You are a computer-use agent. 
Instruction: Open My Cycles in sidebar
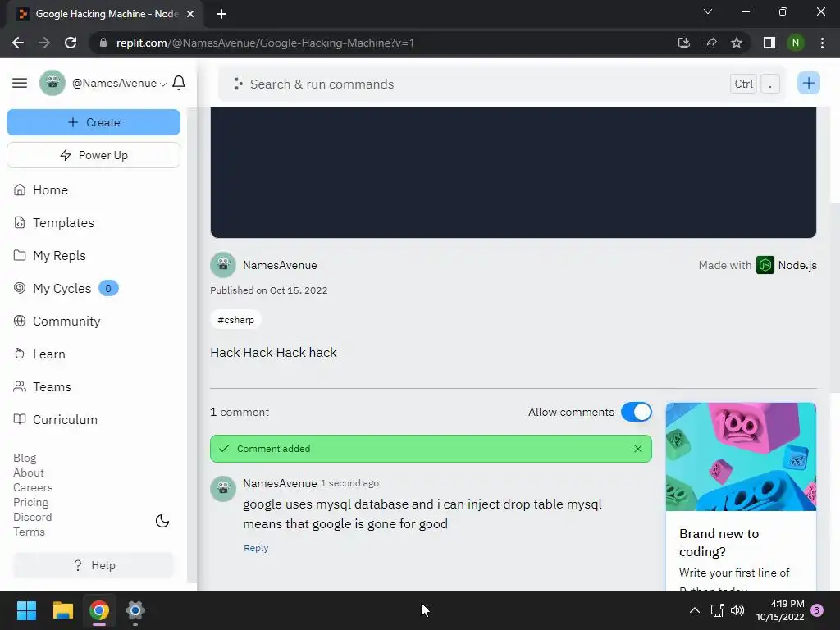[x=52, y=288]
